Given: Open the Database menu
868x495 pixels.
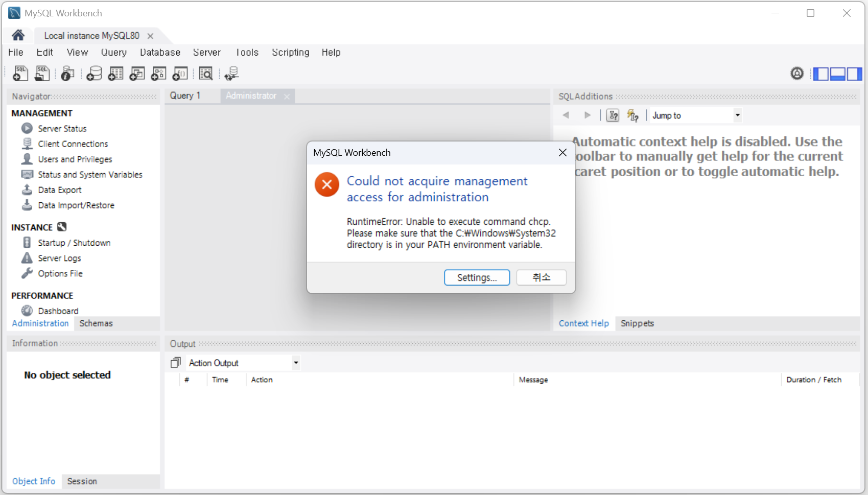Looking at the screenshot, I should 160,53.
